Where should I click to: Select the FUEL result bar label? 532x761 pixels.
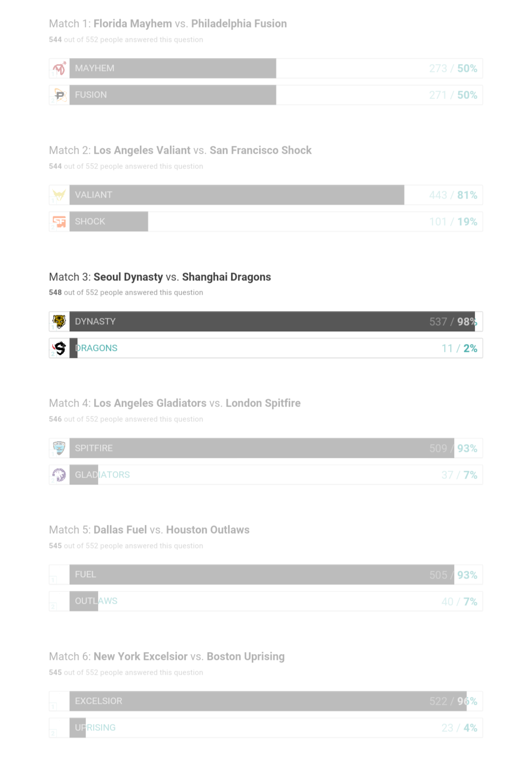(x=85, y=575)
